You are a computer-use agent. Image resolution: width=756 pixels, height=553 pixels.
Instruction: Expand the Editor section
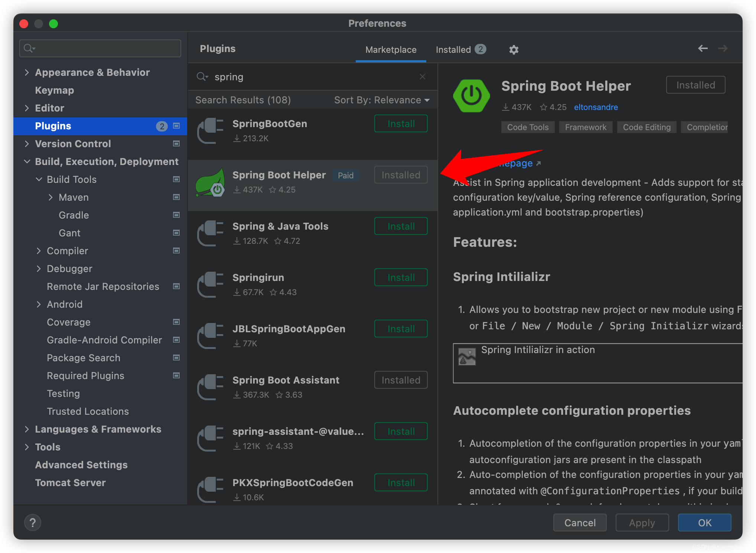pos(27,108)
